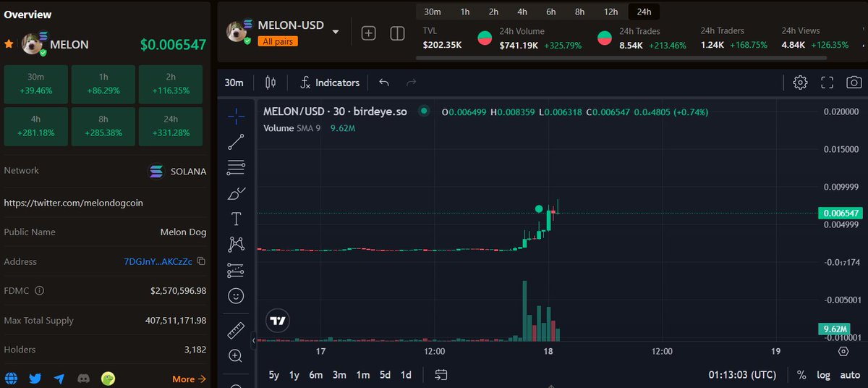Click the FDMC info icon

pyautogui.click(x=39, y=290)
